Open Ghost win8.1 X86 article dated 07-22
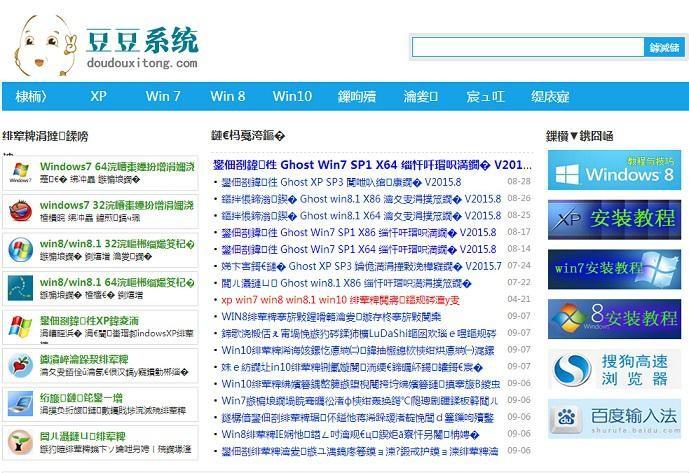The width and height of the screenshot is (689, 473). (346, 283)
